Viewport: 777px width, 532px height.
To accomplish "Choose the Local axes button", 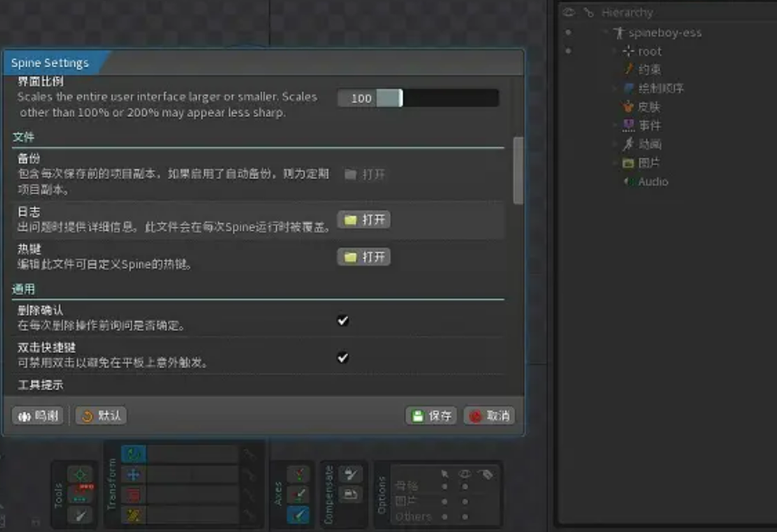I will [299, 475].
